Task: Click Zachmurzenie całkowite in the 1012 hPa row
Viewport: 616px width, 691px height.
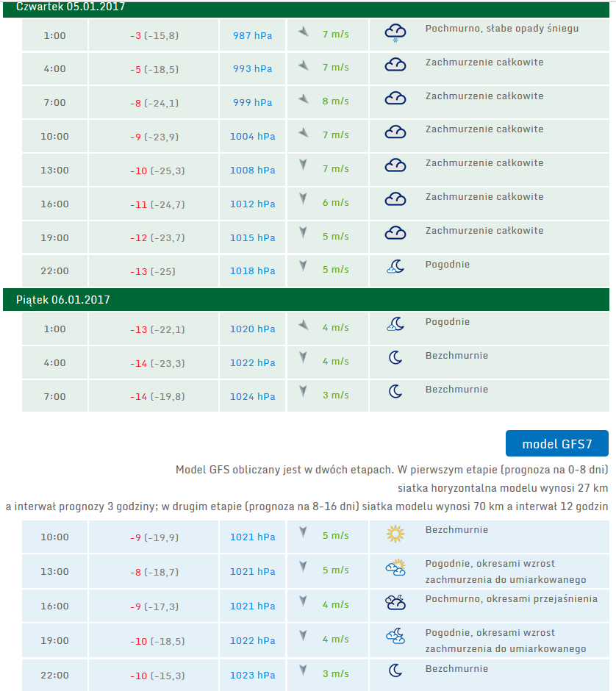Action: (484, 197)
